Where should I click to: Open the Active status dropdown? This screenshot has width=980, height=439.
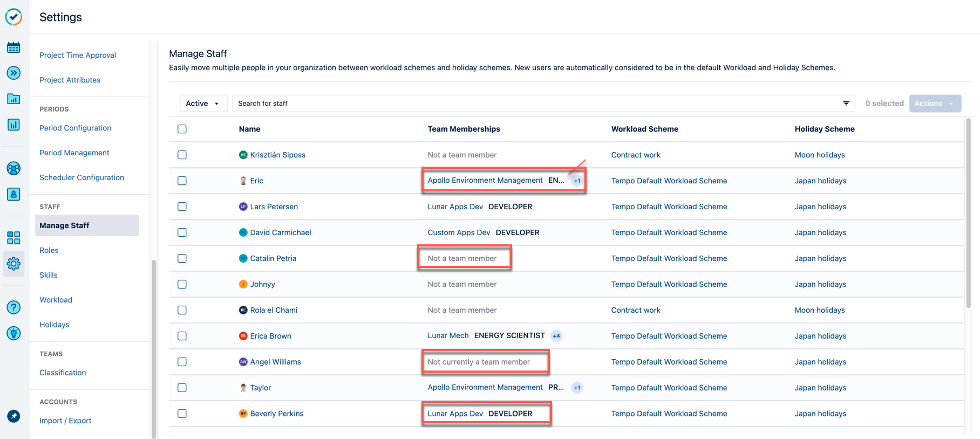tap(203, 104)
